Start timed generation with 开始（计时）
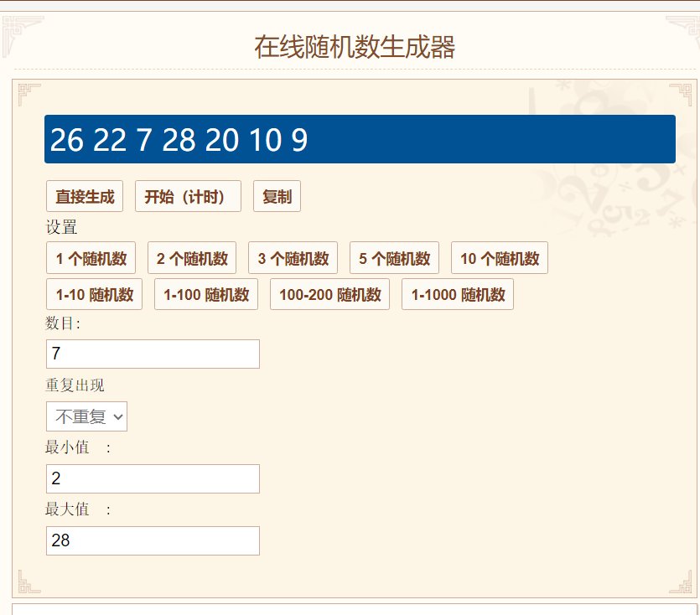The image size is (700, 615). pyautogui.click(x=188, y=196)
